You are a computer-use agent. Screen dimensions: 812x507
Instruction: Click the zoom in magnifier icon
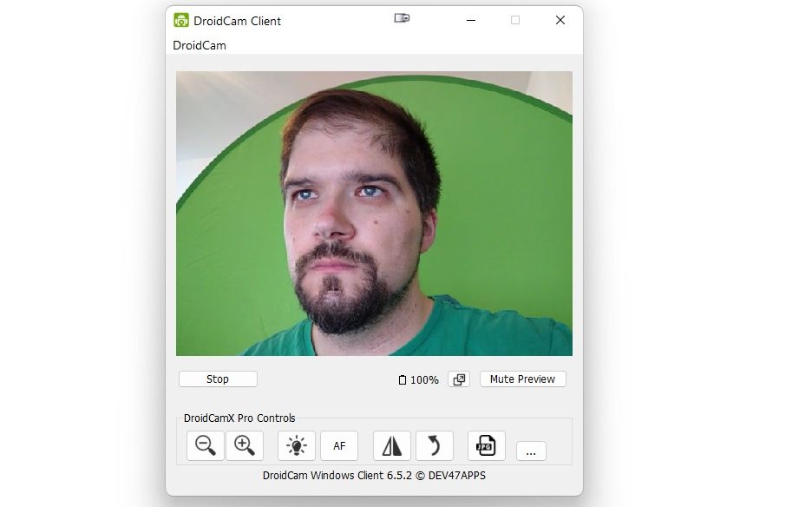click(x=245, y=445)
